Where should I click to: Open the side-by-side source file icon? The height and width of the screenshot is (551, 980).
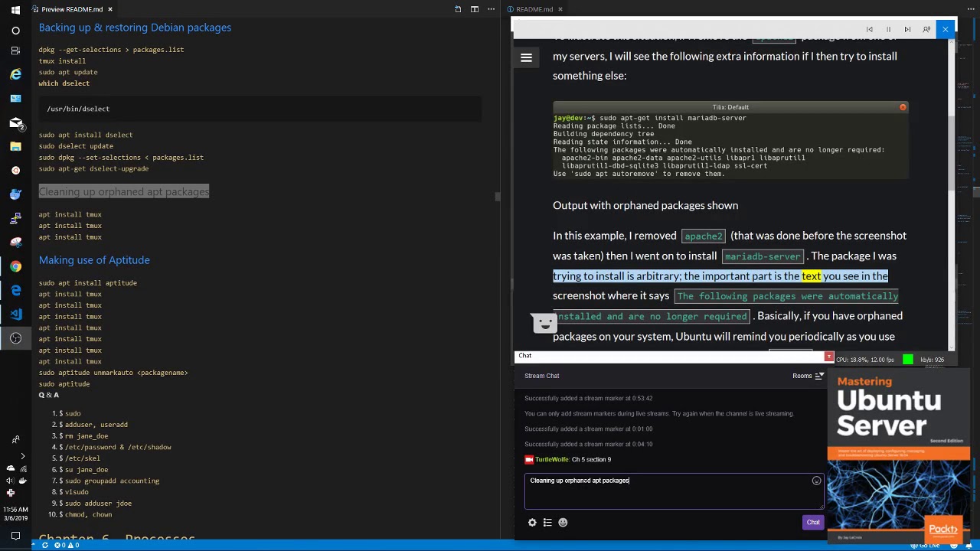(458, 9)
